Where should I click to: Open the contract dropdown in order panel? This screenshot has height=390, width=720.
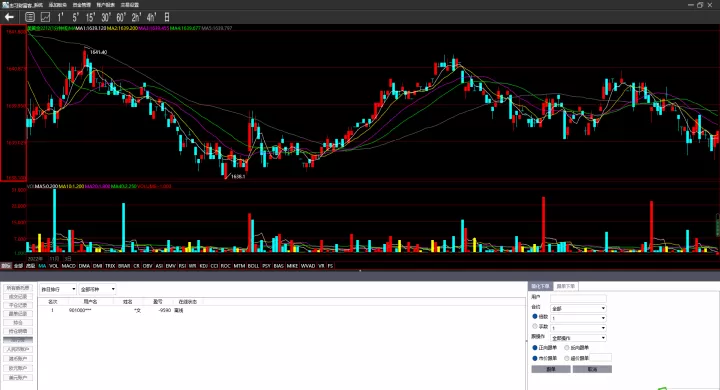578,308
